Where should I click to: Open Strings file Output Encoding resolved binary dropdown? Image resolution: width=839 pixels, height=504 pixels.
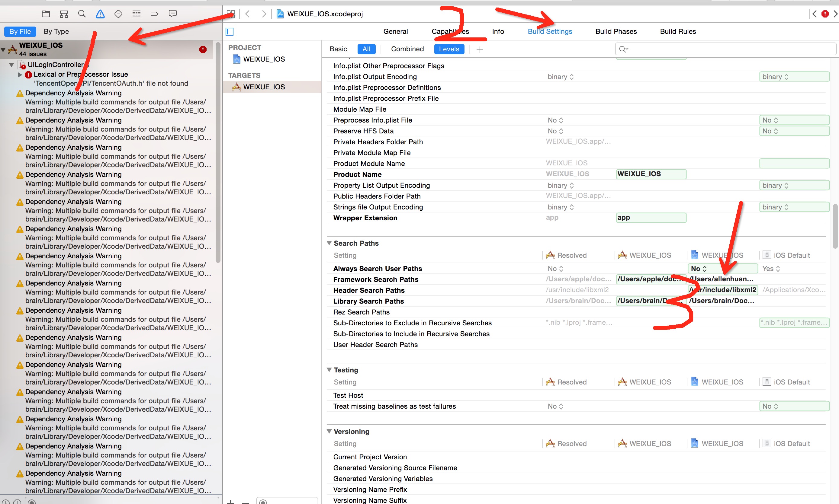click(561, 207)
